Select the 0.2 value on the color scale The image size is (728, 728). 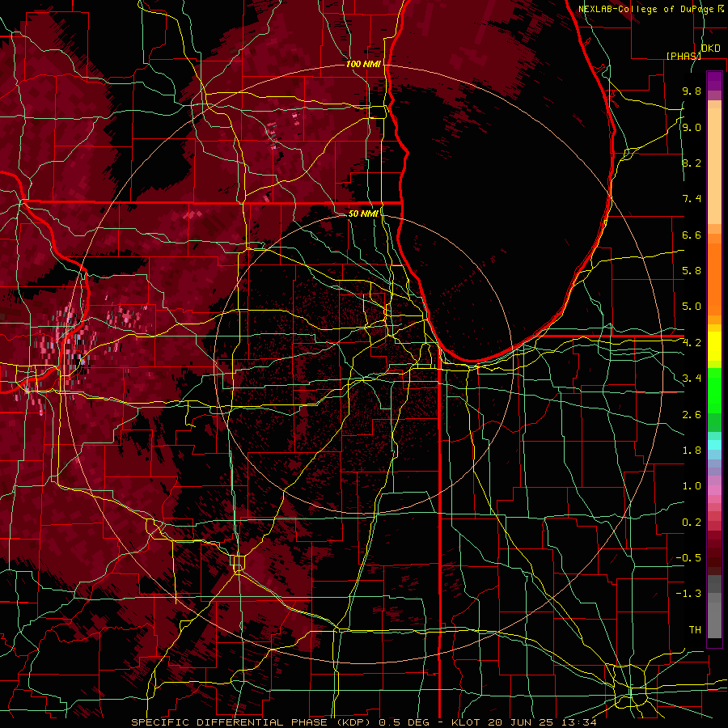(692, 523)
